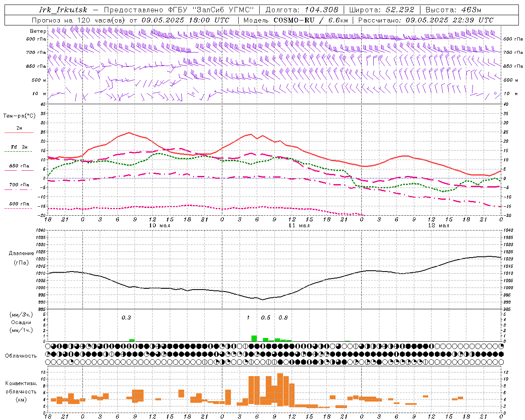Click the Ветер panel label
The image size is (525, 420).
coord(38,31)
